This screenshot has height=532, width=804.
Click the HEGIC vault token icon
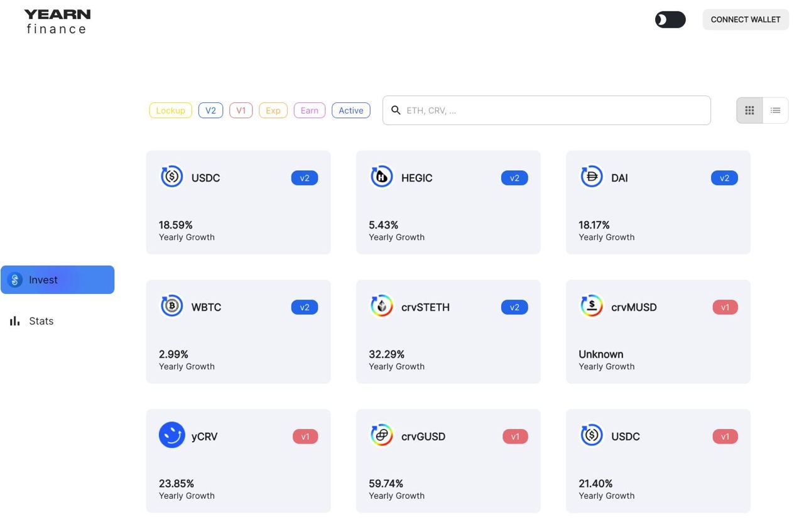381,176
